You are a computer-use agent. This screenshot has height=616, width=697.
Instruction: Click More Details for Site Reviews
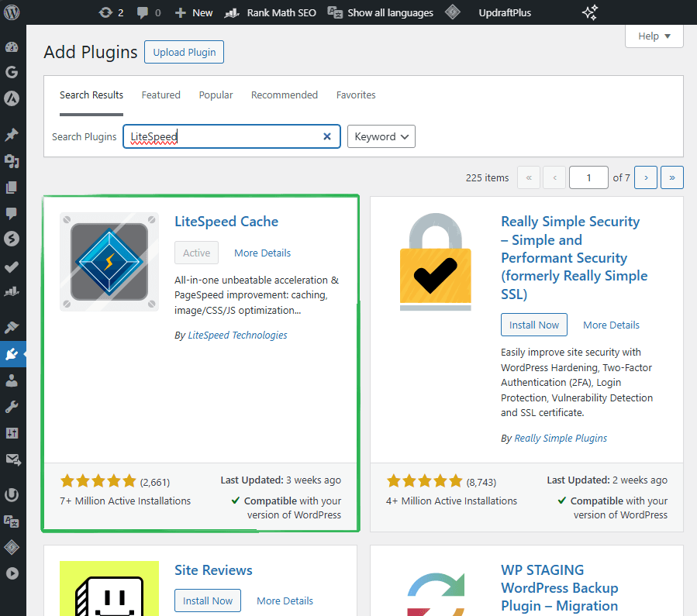285,601
